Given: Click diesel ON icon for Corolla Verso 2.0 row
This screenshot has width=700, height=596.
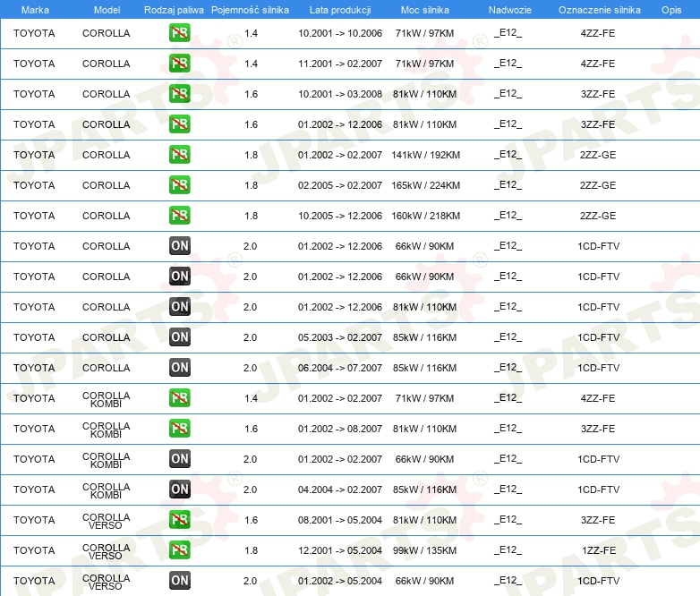Looking at the screenshot, I should [179, 581].
